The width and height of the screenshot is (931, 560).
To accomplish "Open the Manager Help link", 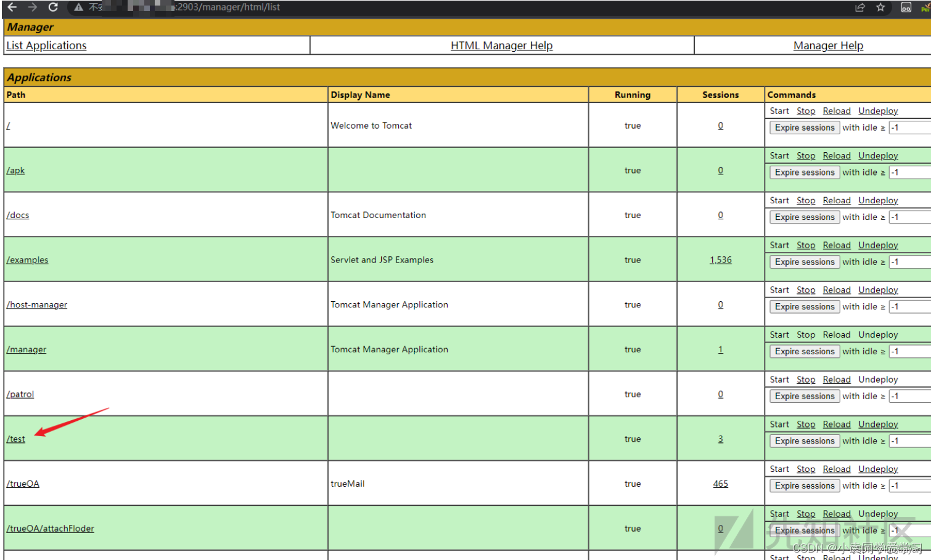I will click(x=828, y=46).
